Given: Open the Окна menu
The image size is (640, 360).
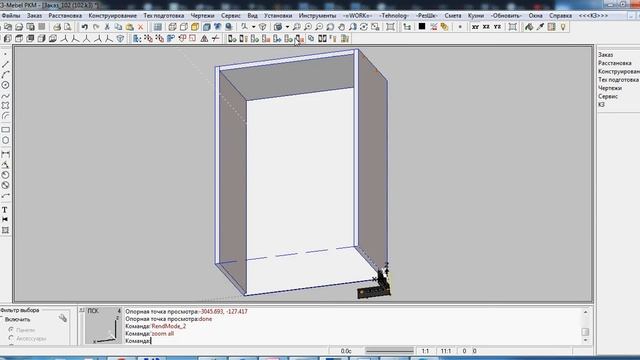Looking at the screenshot, I should tap(535, 16).
